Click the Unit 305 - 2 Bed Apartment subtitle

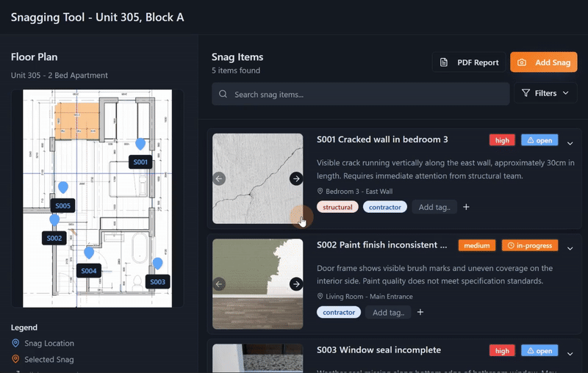(60, 76)
